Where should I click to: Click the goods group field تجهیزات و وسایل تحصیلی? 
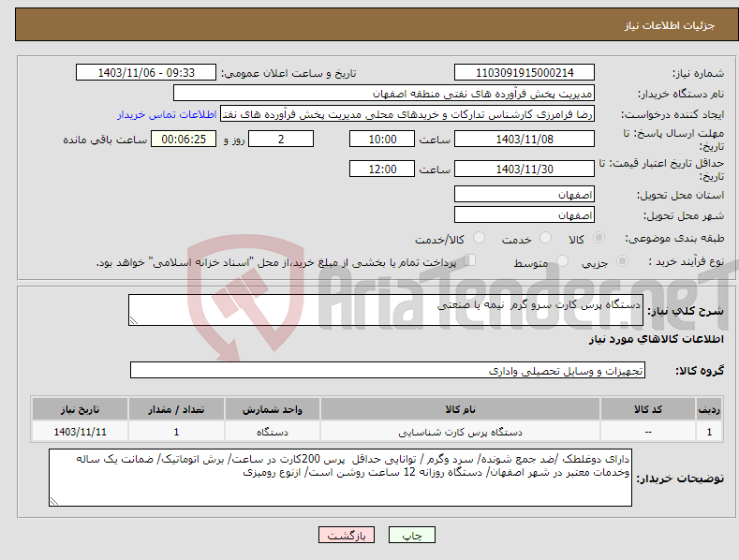(x=388, y=371)
